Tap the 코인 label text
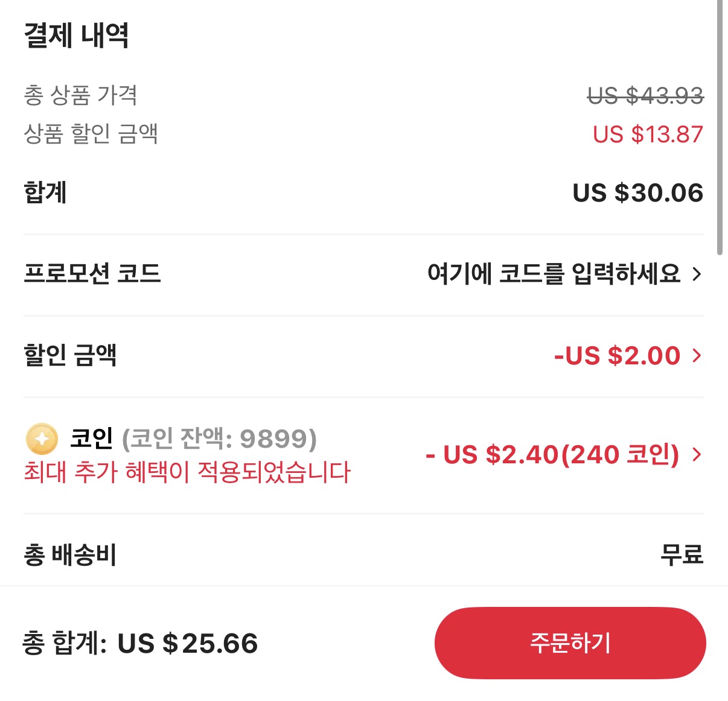The image size is (728, 701). pos(92,439)
